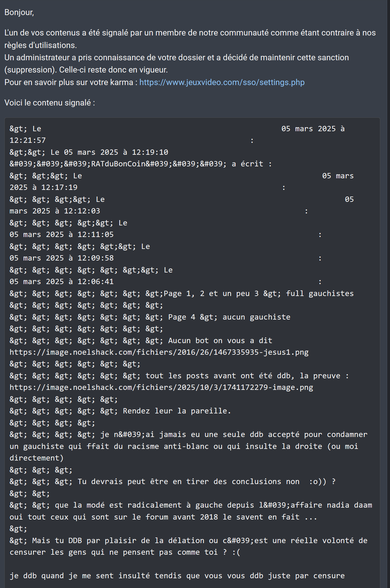
Task: Click the "Mais tu DDB par plaisir" line
Action: coord(188,546)
